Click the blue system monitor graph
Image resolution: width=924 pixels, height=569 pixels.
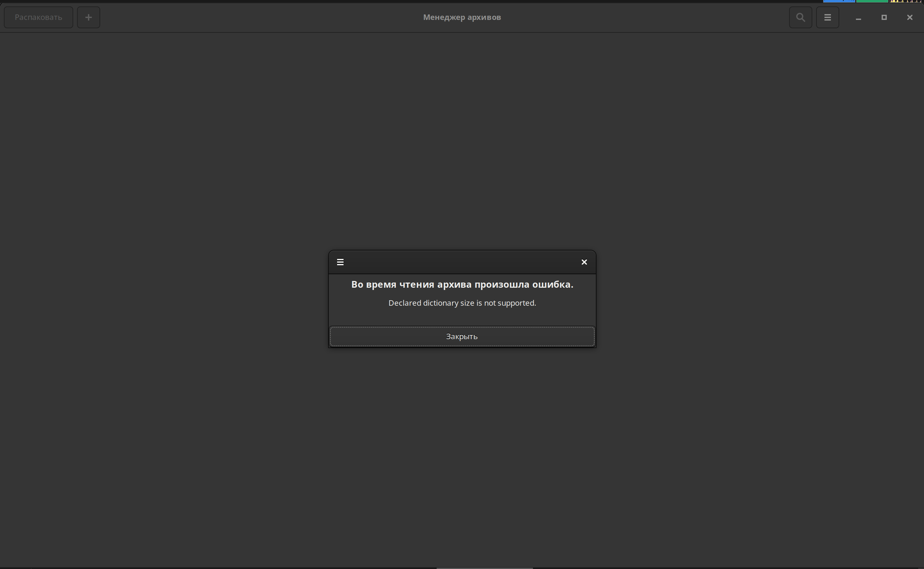pyautogui.click(x=839, y=1)
